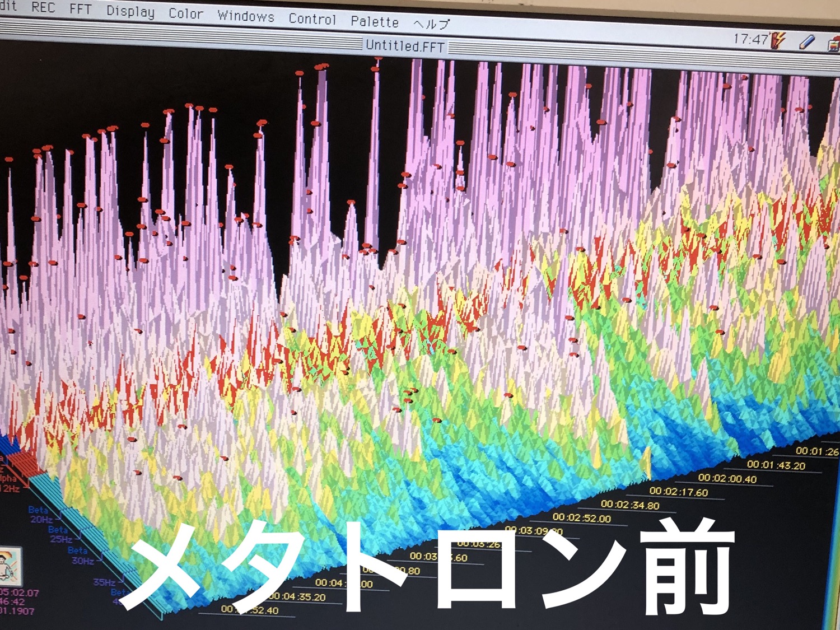Click the 00:02:52.00 time axis label
This screenshot has height=630, width=840.
click(582, 518)
